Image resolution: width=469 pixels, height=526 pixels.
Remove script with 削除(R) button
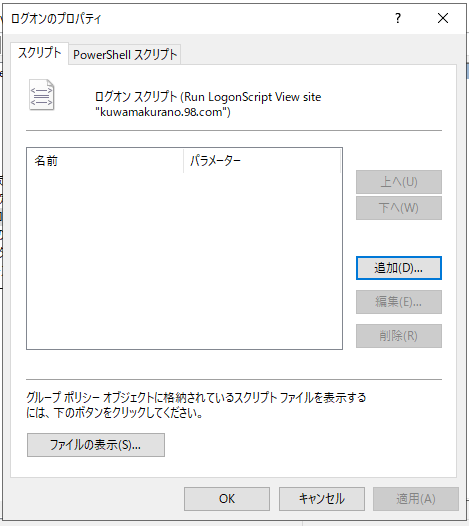[x=399, y=336]
